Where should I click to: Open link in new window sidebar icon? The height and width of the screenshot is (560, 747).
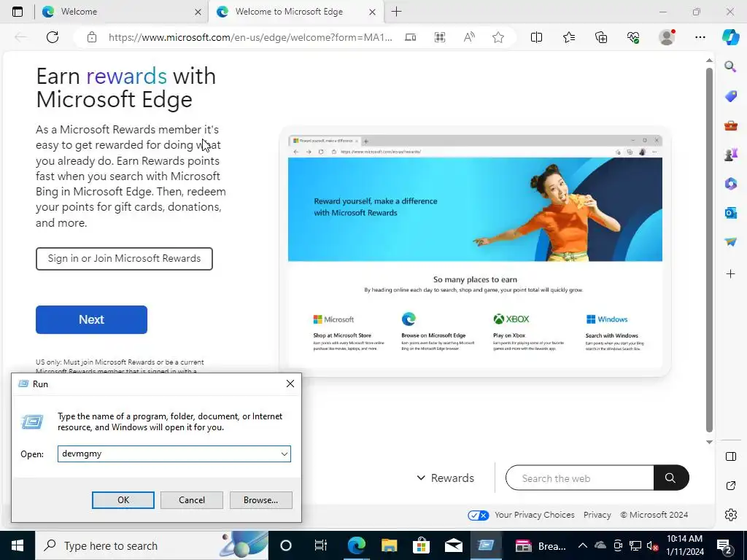(731, 486)
